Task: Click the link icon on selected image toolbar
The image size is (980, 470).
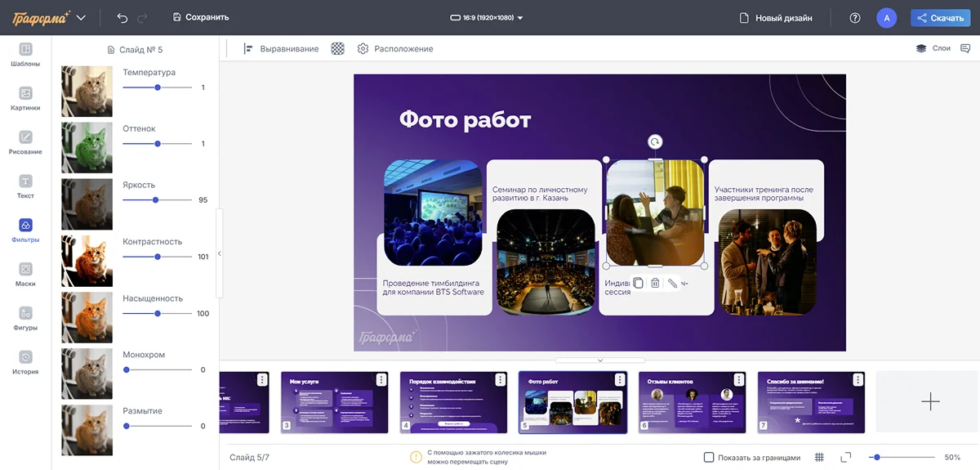Action: pyautogui.click(x=672, y=283)
